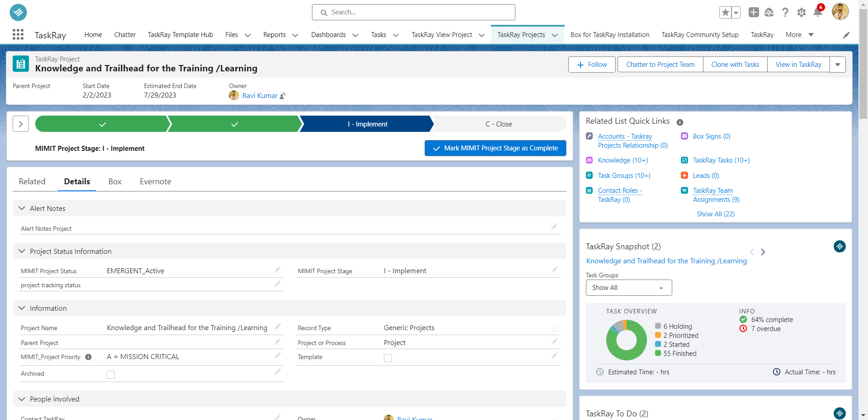Viewport: 868px width, 420px height.
Task: Select the C - Close path stage
Action: click(x=499, y=124)
